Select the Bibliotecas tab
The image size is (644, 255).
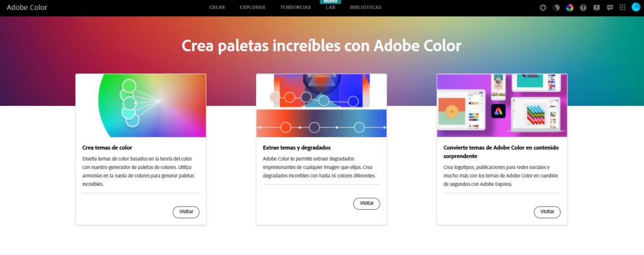(365, 8)
